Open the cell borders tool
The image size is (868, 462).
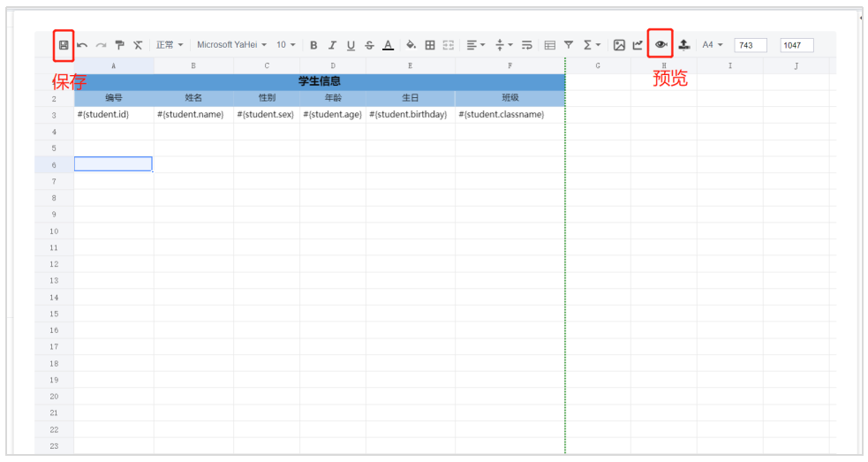(x=429, y=45)
